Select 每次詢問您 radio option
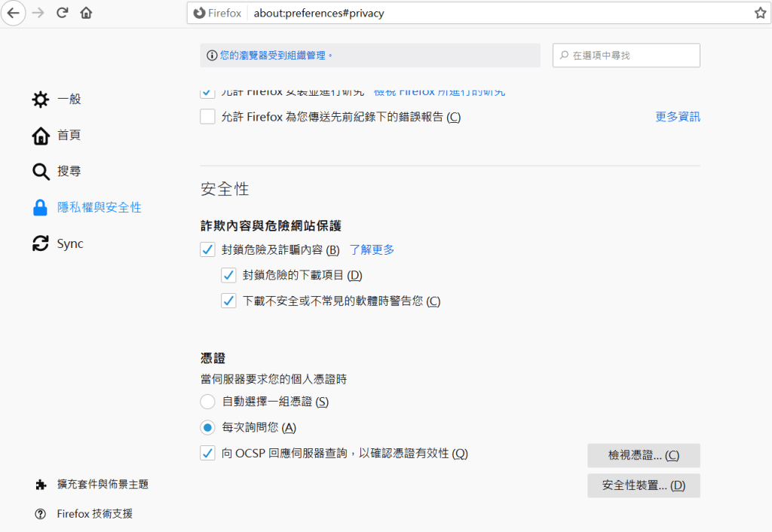 point(207,427)
